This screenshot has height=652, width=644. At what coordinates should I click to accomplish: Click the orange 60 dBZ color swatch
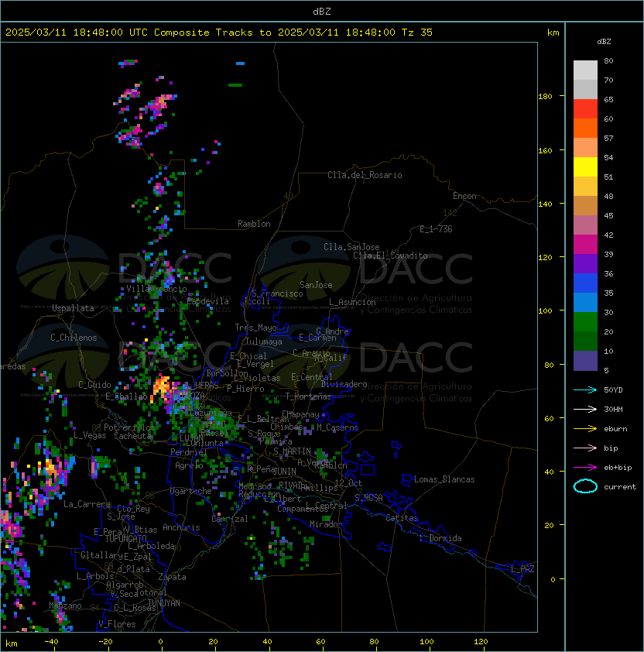click(585, 128)
